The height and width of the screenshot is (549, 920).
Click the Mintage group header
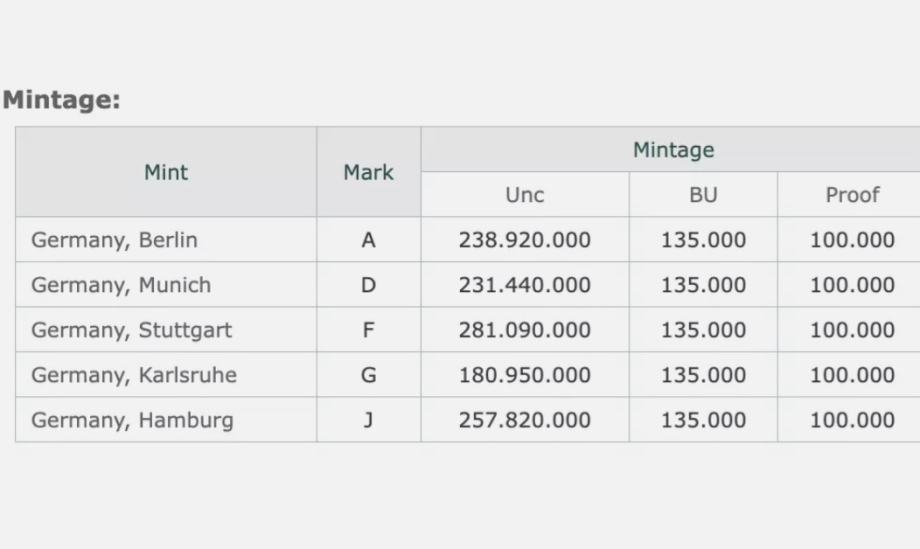pyautogui.click(x=673, y=150)
